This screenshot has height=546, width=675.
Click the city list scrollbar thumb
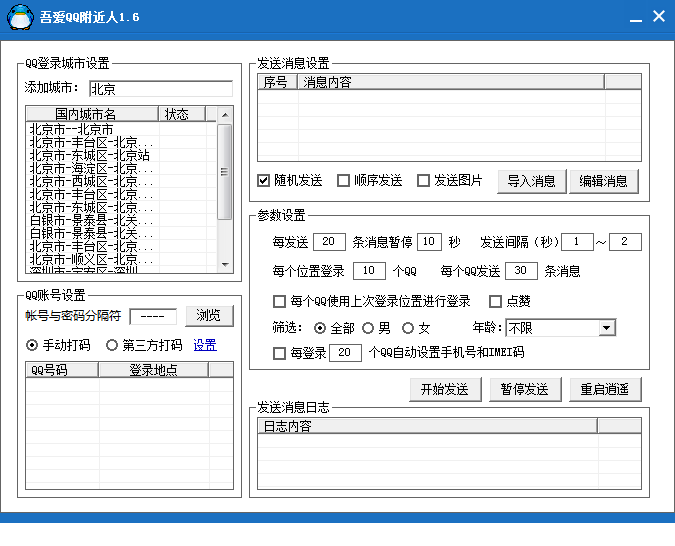224,172
